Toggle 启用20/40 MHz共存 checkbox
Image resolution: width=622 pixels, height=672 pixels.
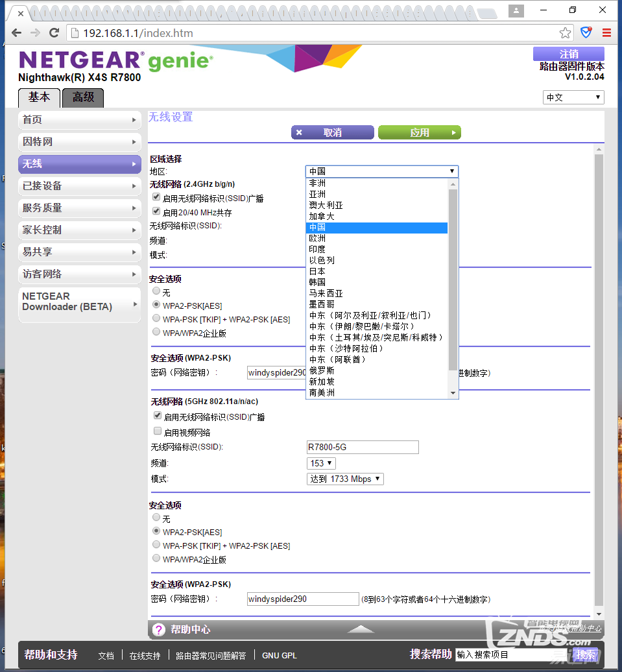point(156,211)
